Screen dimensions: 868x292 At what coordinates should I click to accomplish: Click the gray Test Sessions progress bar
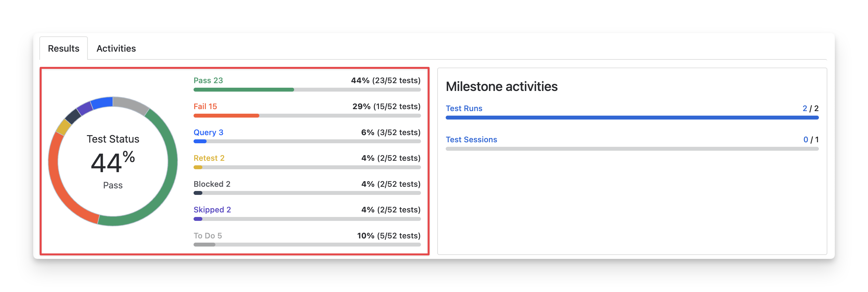coord(632,149)
